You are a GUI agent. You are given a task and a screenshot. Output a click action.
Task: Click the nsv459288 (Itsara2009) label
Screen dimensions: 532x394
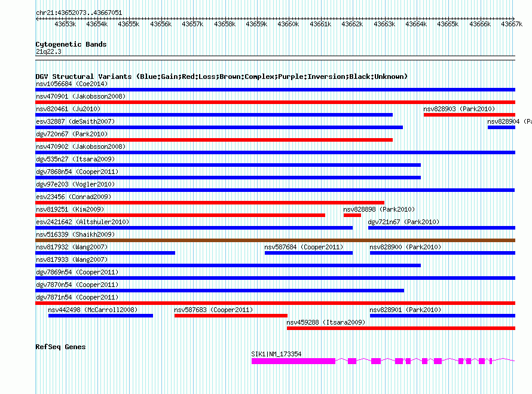pos(326,322)
